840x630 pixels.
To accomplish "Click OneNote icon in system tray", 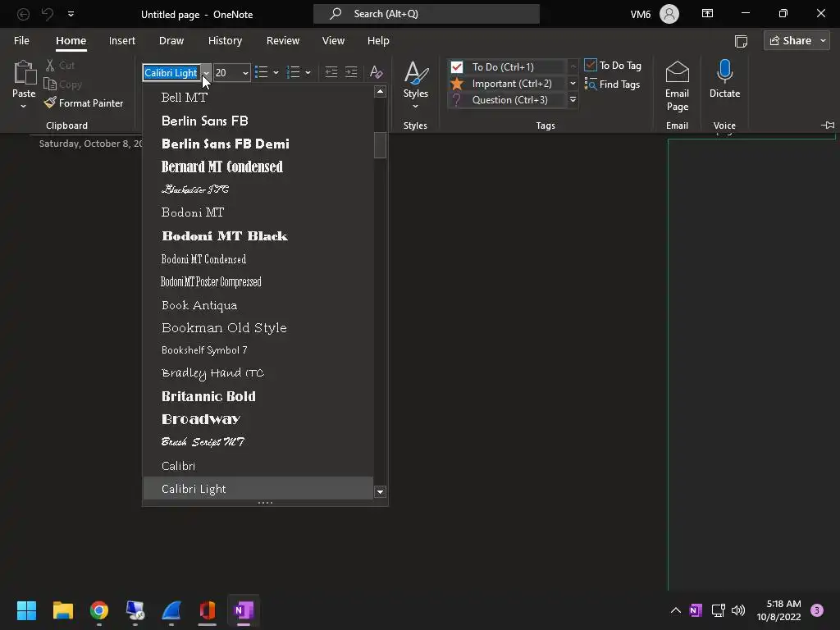I will point(696,610).
